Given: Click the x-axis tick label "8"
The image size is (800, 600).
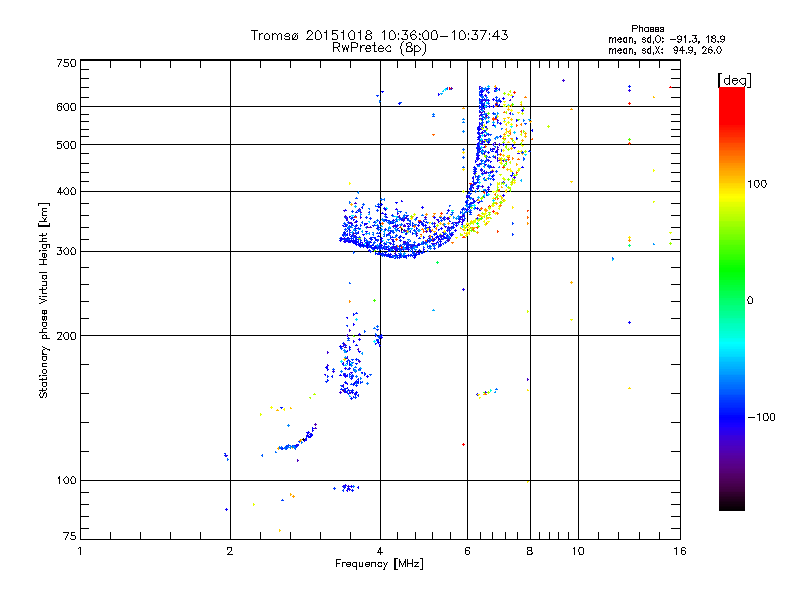Looking at the screenshot, I should 530,551.
